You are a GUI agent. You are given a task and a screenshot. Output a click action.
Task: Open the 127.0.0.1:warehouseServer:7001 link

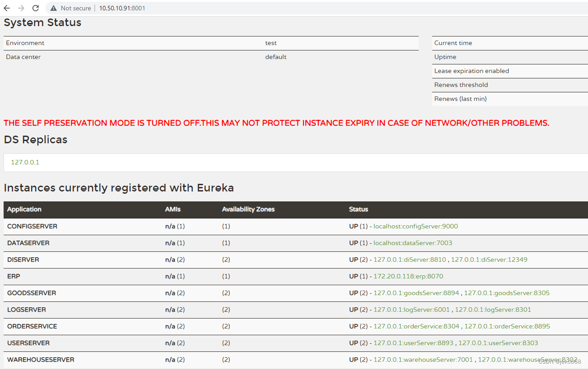pyautogui.click(x=423, y=360)
